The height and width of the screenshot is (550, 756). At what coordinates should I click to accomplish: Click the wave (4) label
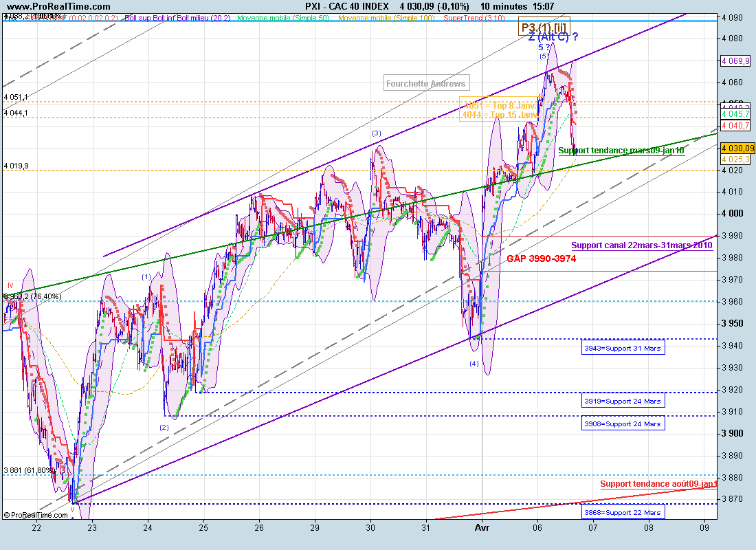coord(474,363)
